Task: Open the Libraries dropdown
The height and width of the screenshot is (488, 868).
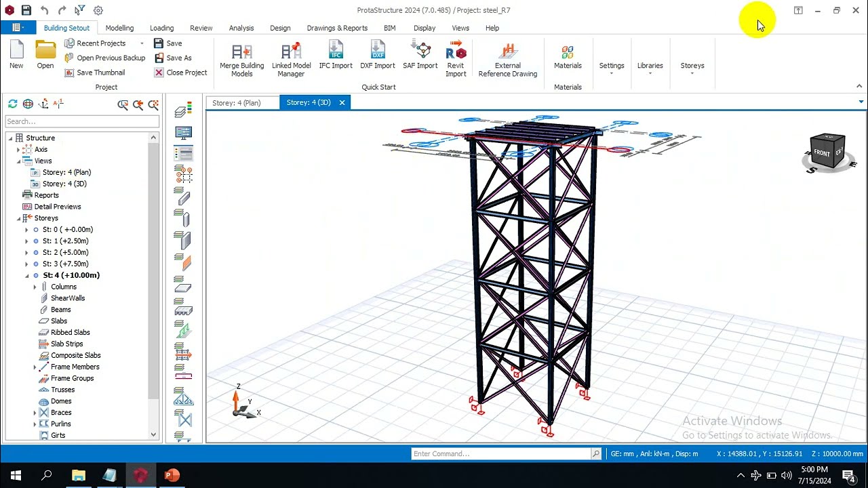Action: [x=650, y=68]
